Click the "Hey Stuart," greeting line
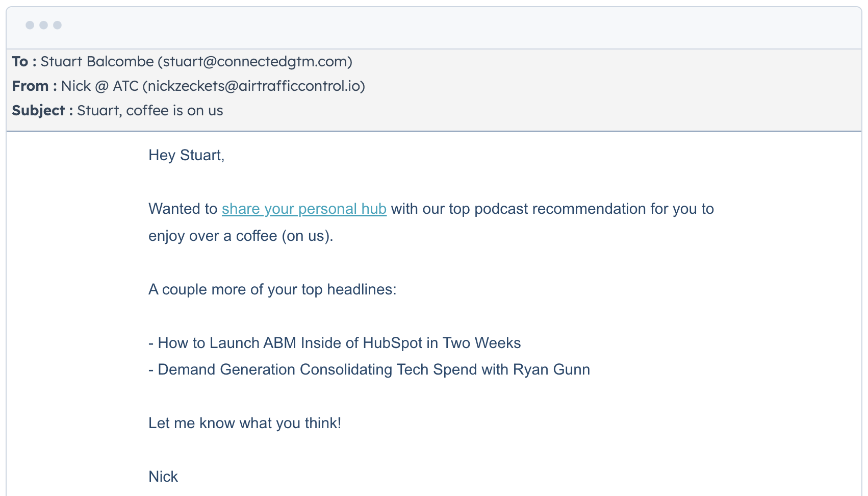This screenshot has width=868, height=496. point(186,155)
